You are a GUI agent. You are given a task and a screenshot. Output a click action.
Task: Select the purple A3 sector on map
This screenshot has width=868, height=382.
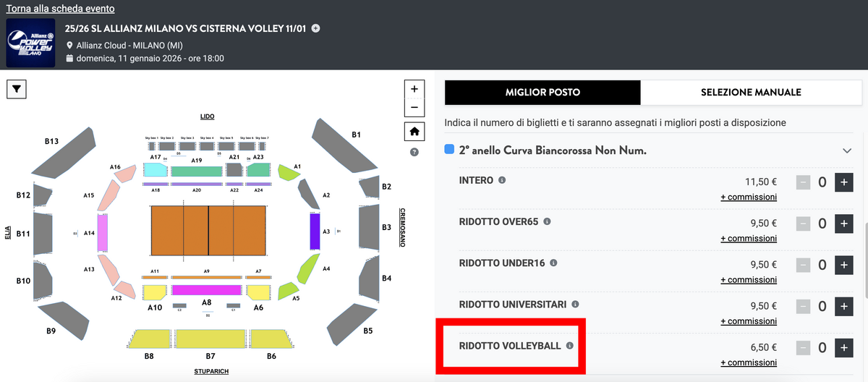(315, 232)
